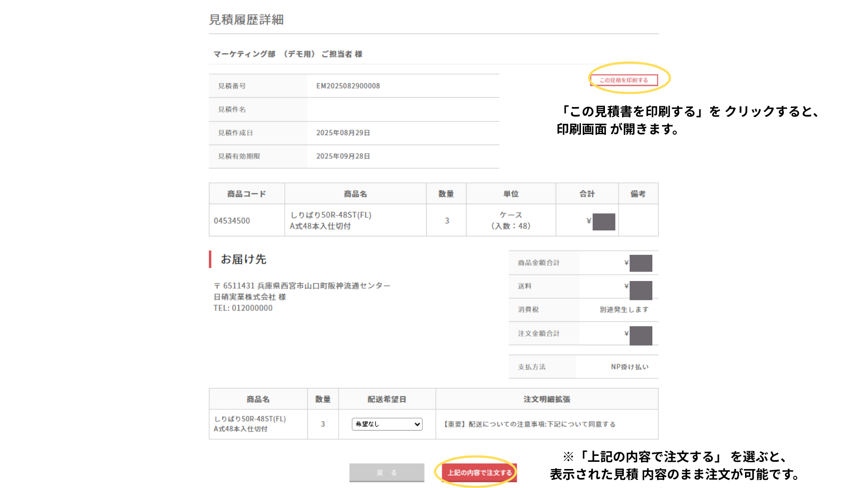Click the 商品コード column header

point(246,194)
